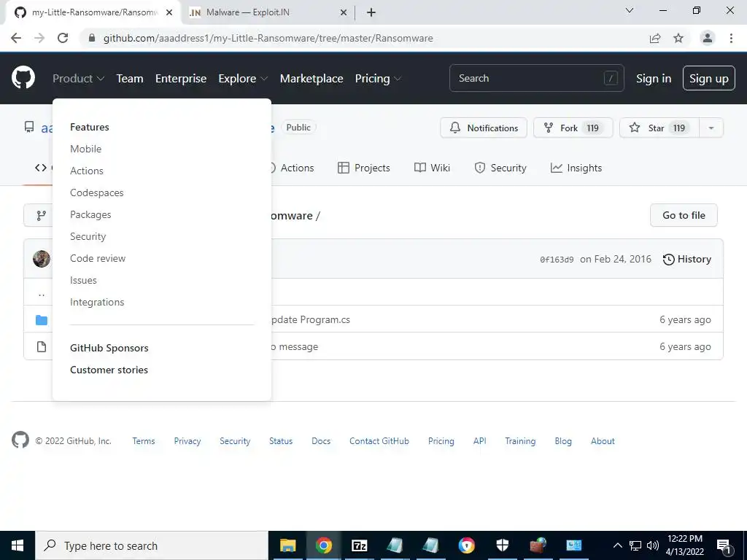Open commit 0f163d9
The width and height of the screenshot is (747, 560).
tap(557, 260)
